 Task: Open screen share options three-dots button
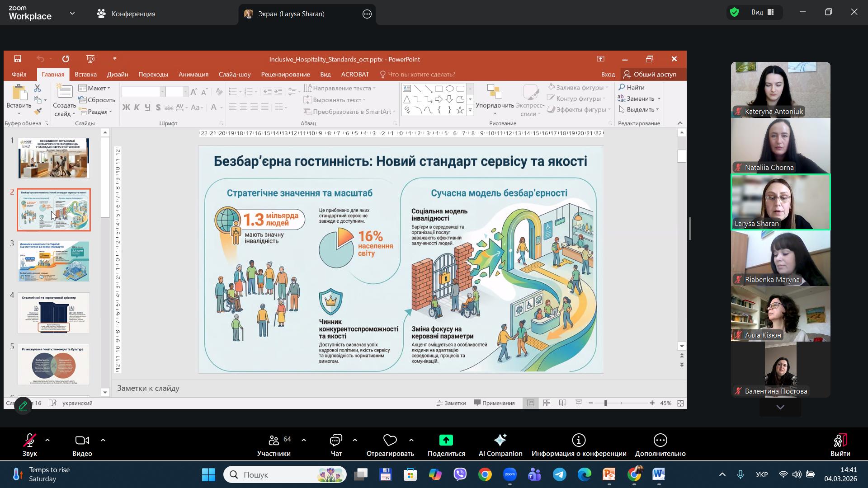pyautogui.click(x=367, y=14)
